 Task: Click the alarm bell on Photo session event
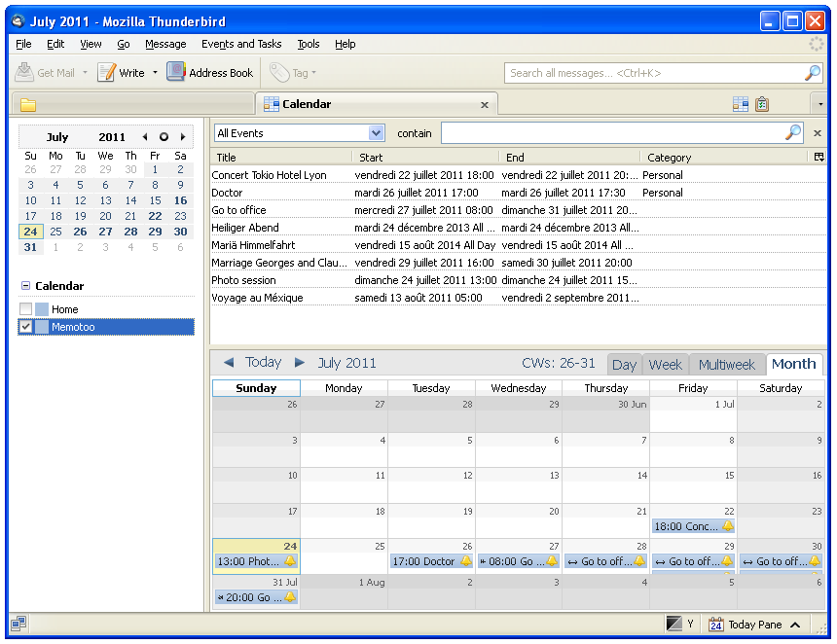click(290, 560)
